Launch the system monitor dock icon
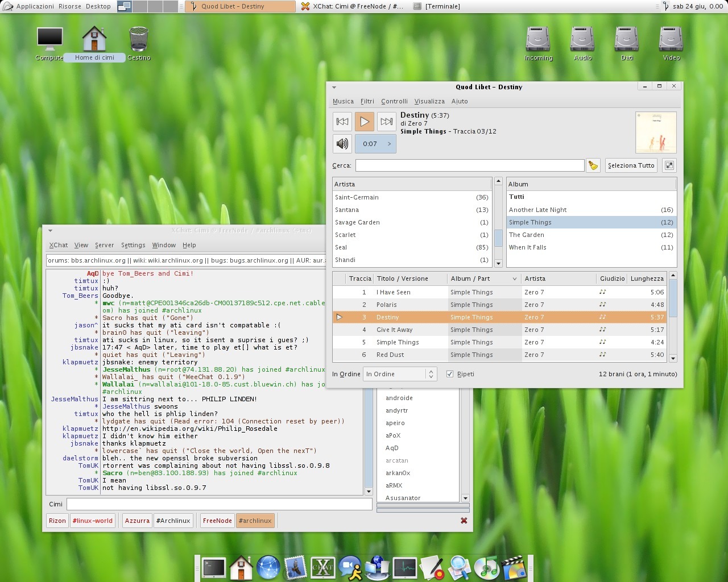Viewport: 728px width, 582px height. click(404, 568)
